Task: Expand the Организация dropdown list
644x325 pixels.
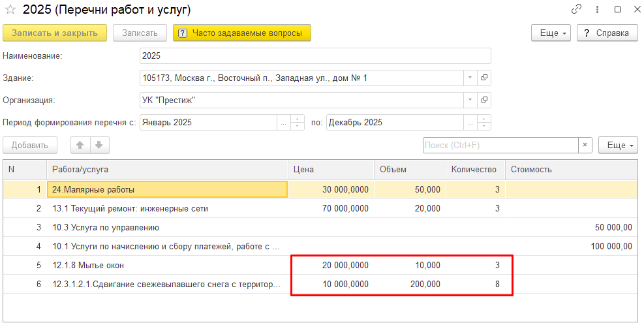Action: [470, 101]
